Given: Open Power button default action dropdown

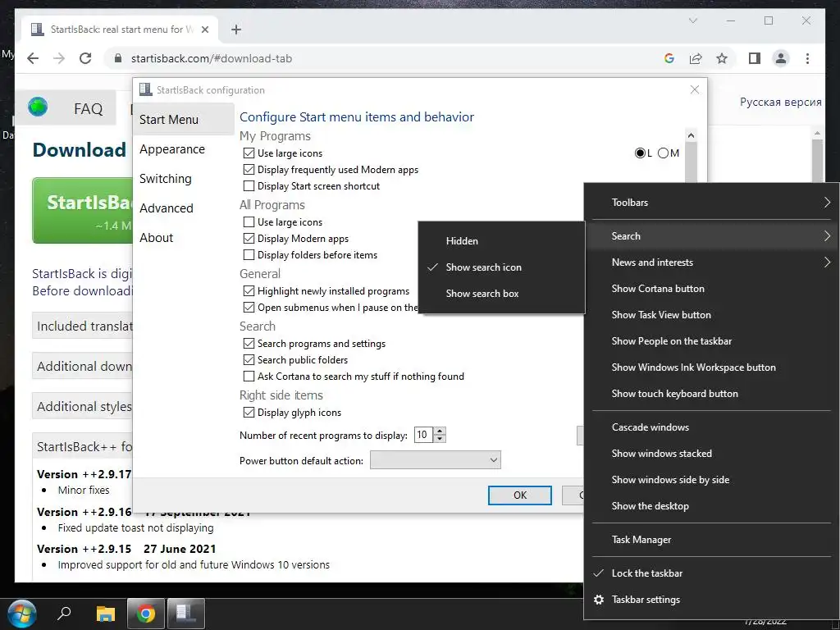Looking at the screenshot, I should (435, 460).
